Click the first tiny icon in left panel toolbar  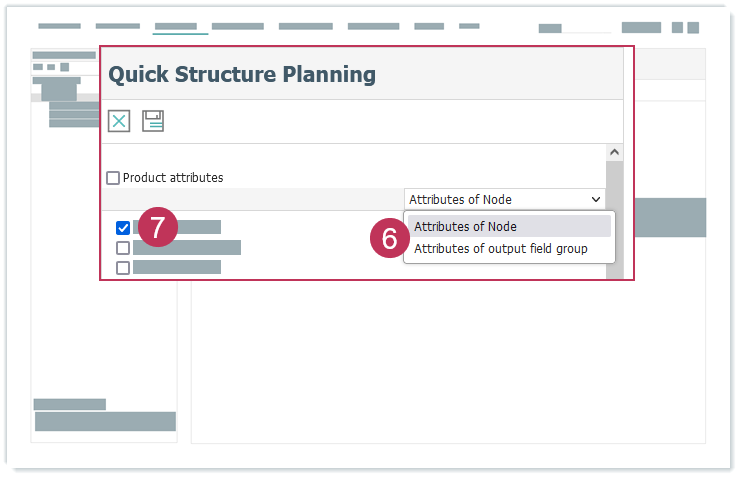38,67
